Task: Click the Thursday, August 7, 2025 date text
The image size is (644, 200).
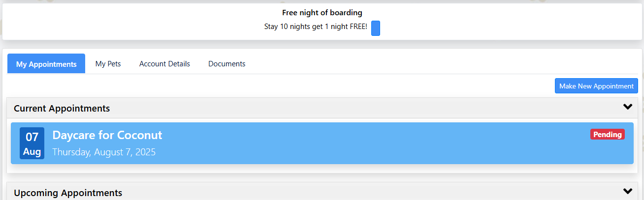Action: point(104,152)
